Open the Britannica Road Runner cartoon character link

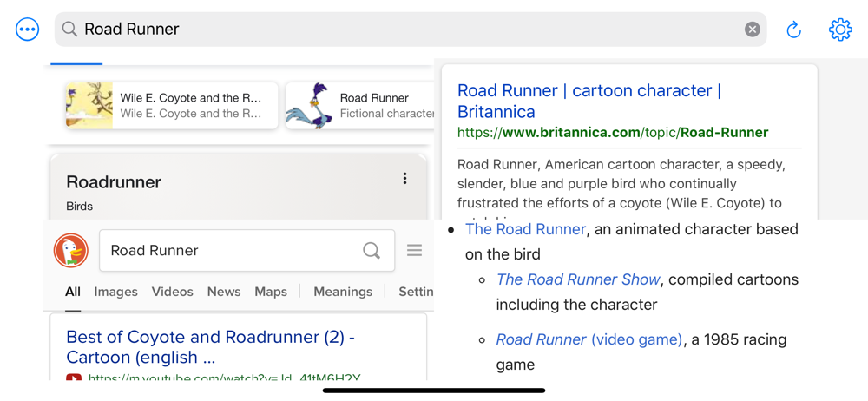tap(589, 101)
